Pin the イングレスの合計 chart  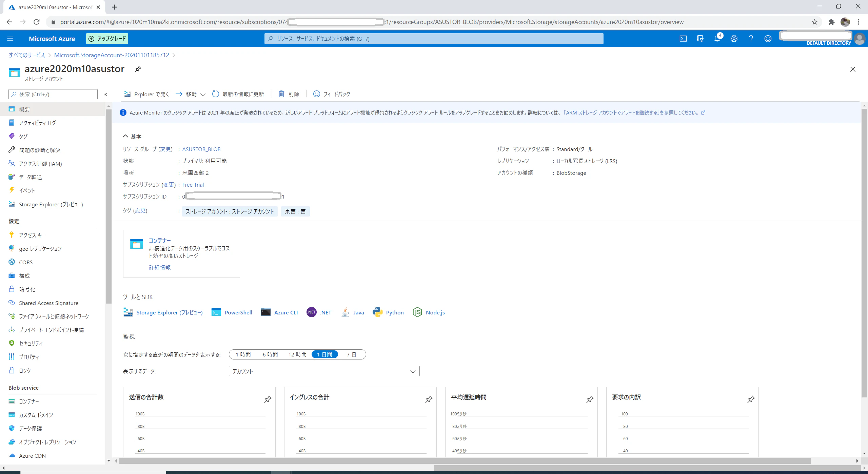[429, 399]
